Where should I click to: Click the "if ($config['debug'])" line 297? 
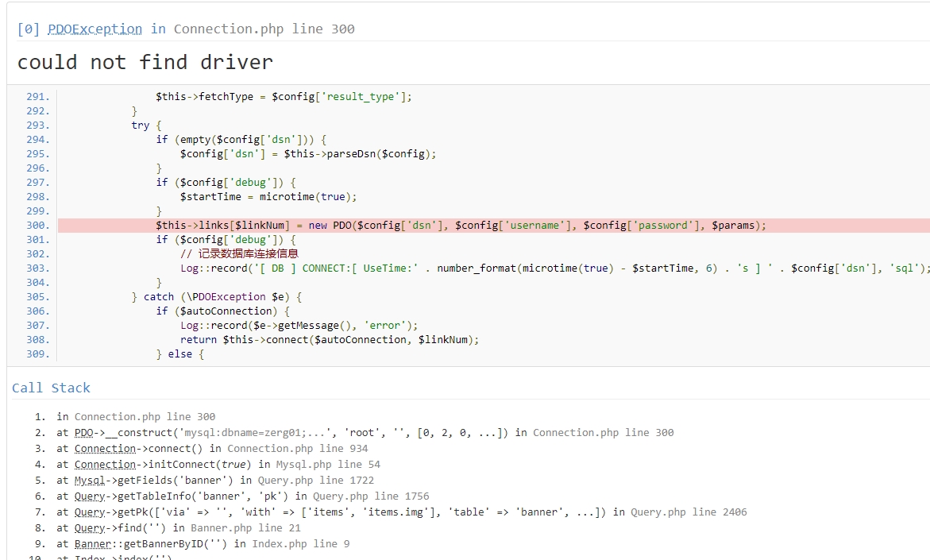tap(226, 182)
